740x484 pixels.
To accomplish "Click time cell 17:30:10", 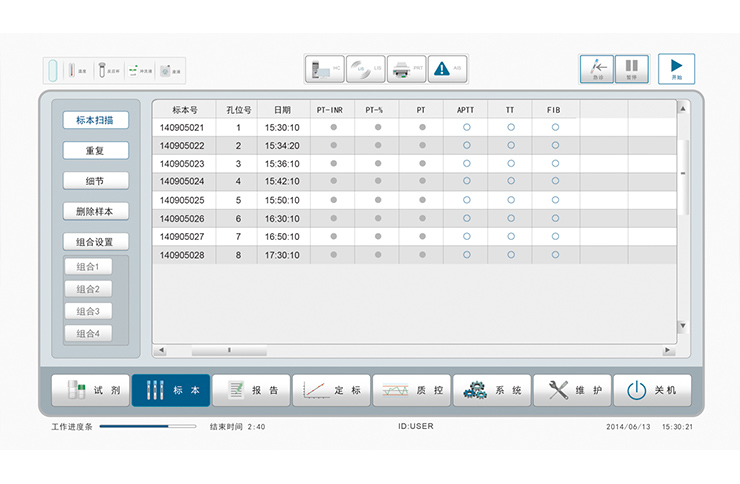I will pyautogui.click(x=282, y=255).
